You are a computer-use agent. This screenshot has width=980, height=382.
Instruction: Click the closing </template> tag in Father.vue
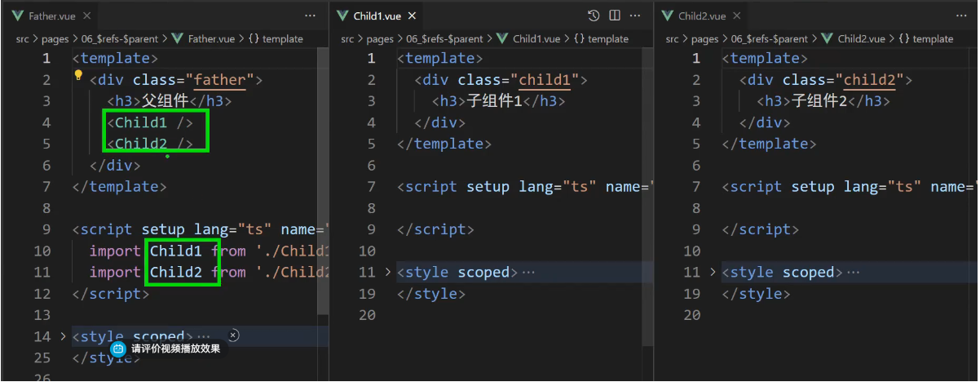tap(119, 187)
